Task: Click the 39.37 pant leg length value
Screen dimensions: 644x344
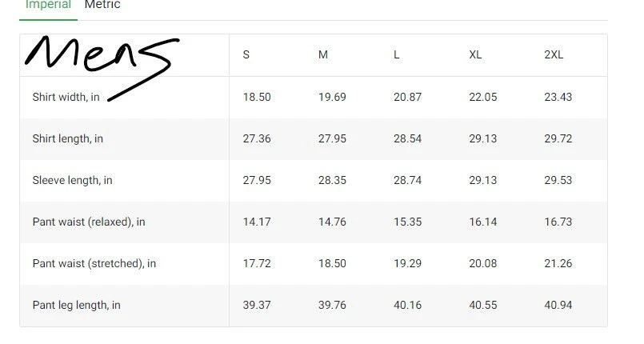Action: (257, 305)
